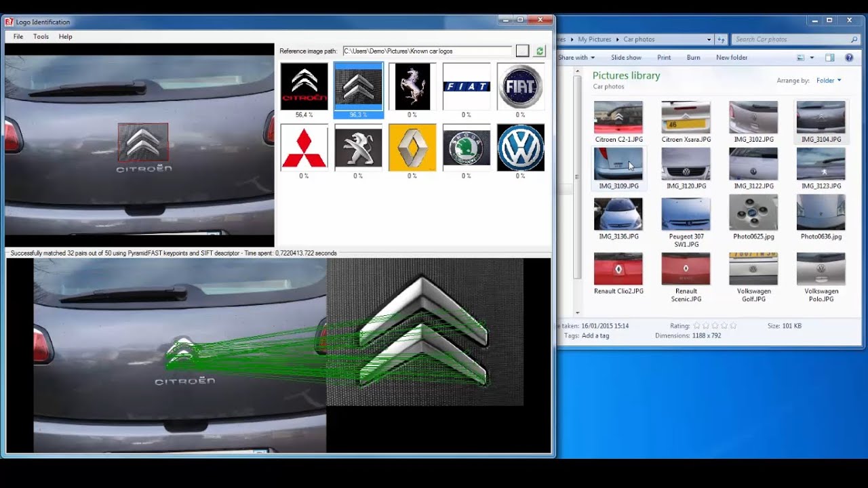Open Explorer help question mark icon

click(x=849, y=58)
